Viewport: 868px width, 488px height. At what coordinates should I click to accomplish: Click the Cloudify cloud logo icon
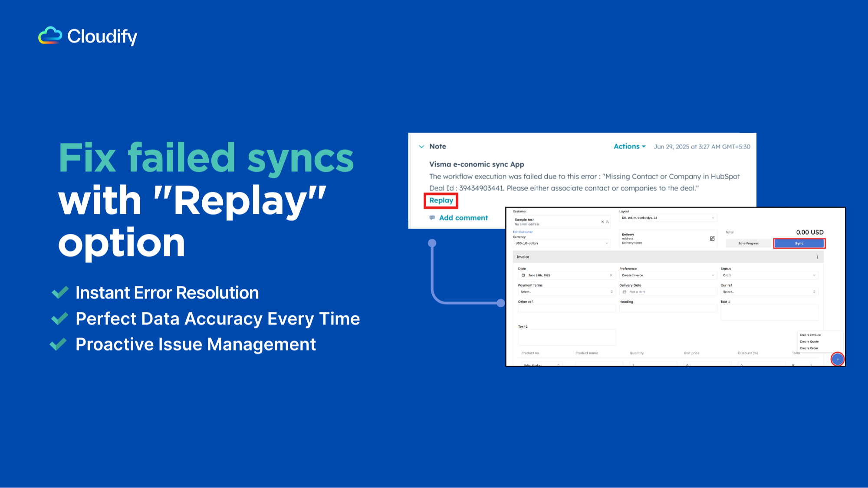50,36
